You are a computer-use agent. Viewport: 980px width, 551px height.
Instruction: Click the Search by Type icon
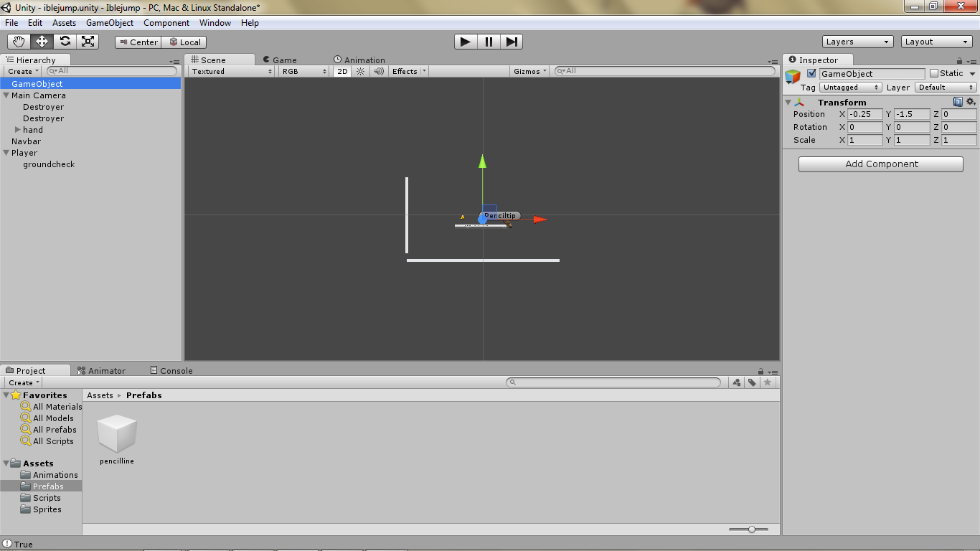(737, 382)
